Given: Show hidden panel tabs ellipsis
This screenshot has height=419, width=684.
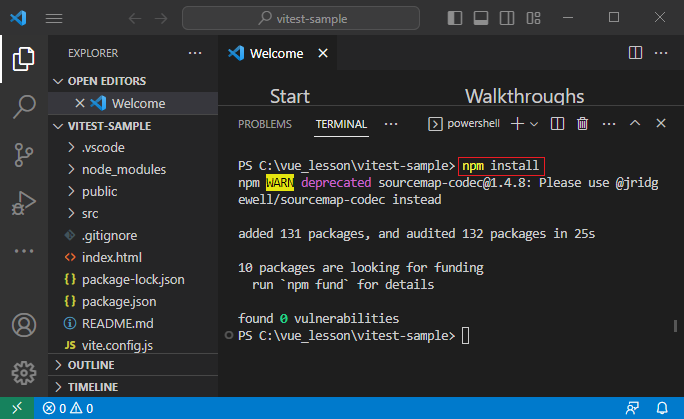Looking at the screenshot, I should pos(391,124).
